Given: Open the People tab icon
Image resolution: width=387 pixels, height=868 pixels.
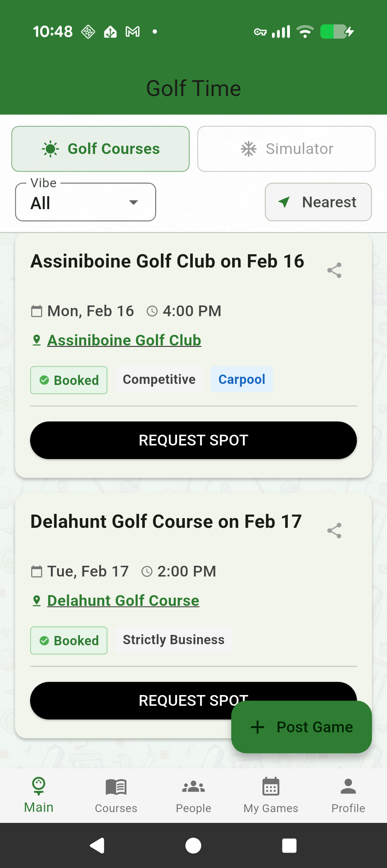Looking at the screenshot, I should pyautogui.click(x=193, y=787).
